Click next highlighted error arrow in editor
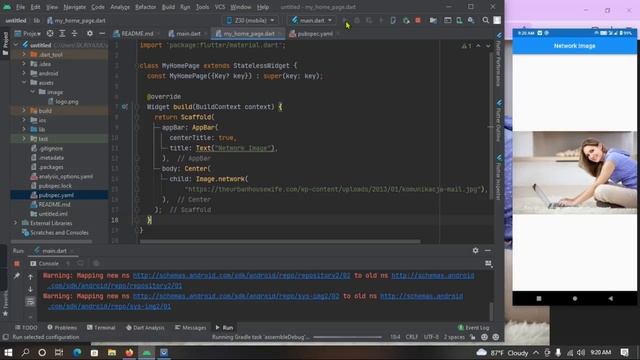 click(x=488, y=46)
